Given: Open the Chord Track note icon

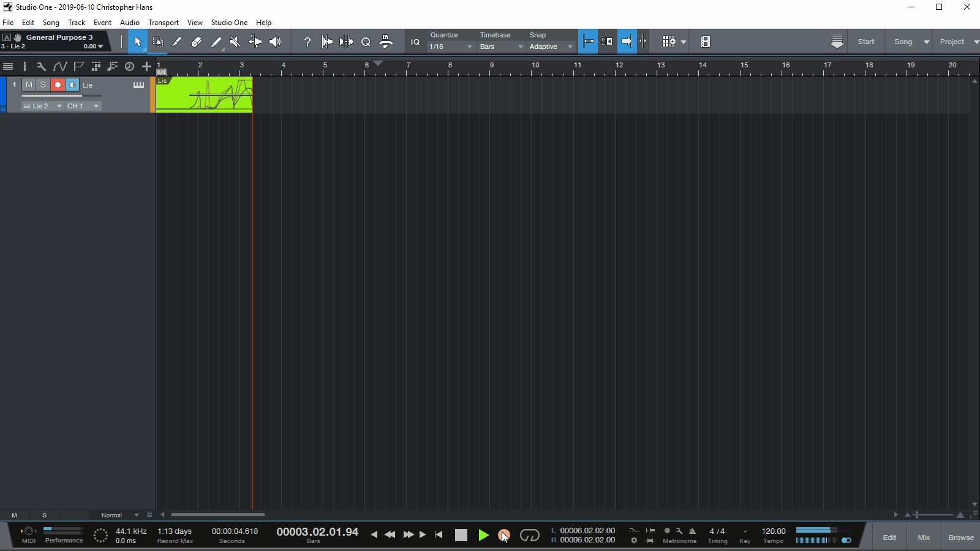Looking at the screenshot, I should 113,66.
